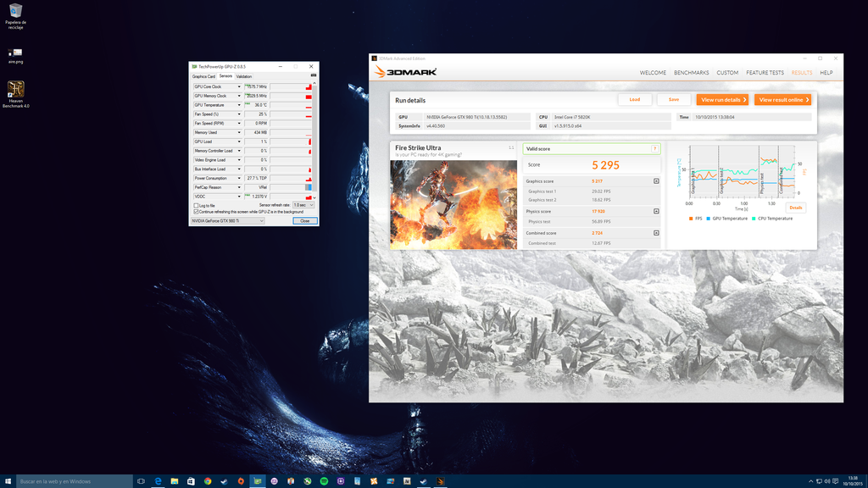Click the GPU-Z screenshot camera icon
Image resolution: width=868 pixels, height=488 pixels.
point(314,75)
